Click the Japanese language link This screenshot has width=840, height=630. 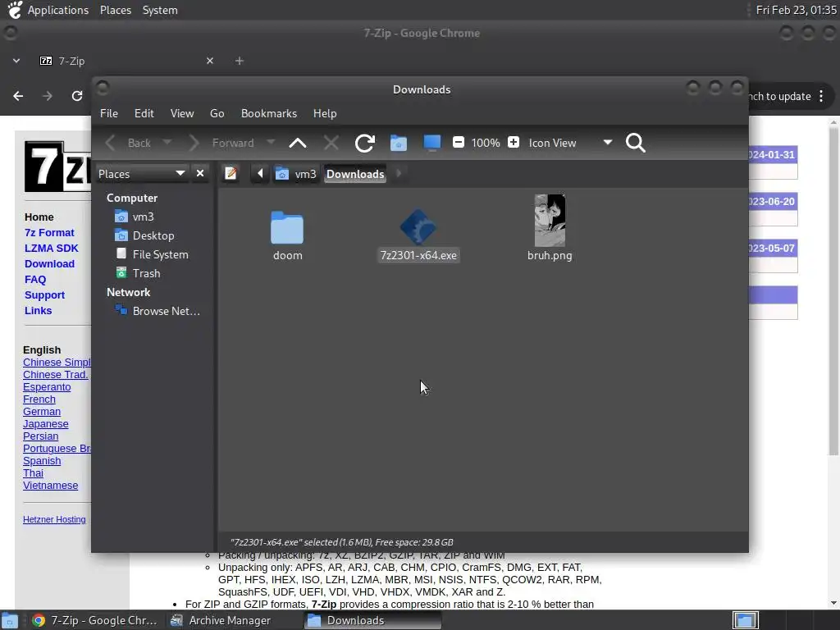[46, 424]
